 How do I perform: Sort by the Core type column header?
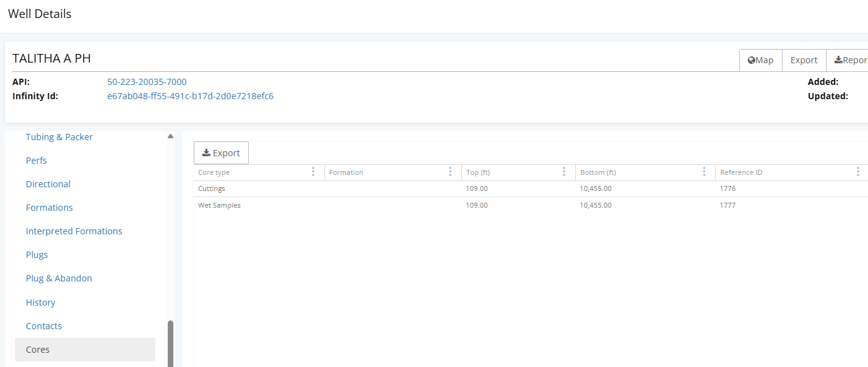pyautogui.click(x=214, y=172)
